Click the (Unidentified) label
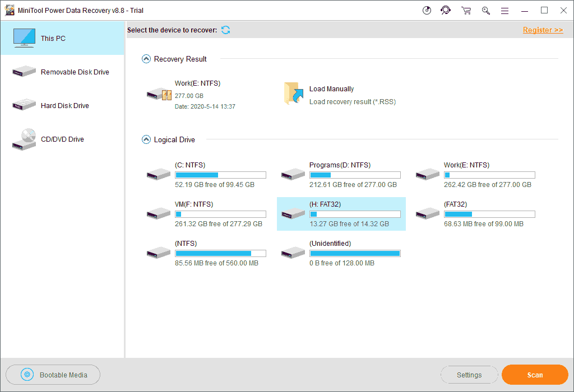 click(330, 243)
